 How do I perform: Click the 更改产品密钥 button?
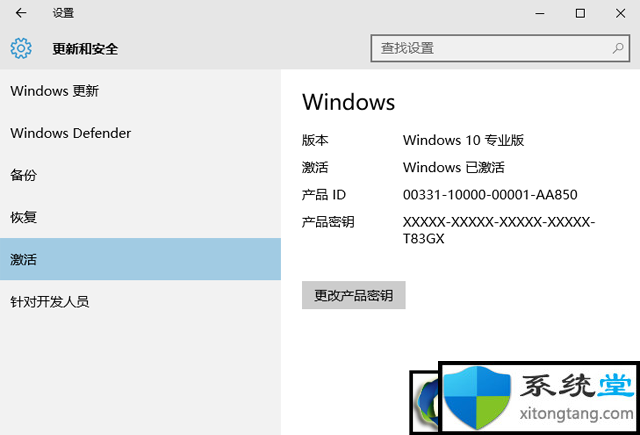coord(353,295)
